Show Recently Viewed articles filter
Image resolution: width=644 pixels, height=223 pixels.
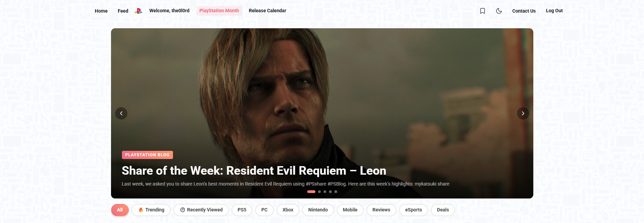(201, 210)
